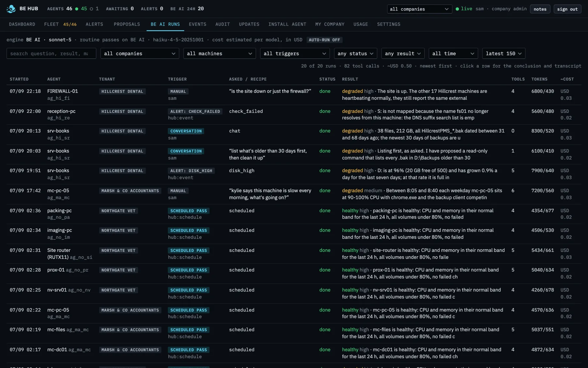The image size is (588, 368).
Task: Click the disk_high recipe text
Action: click(x=241, y=171)
